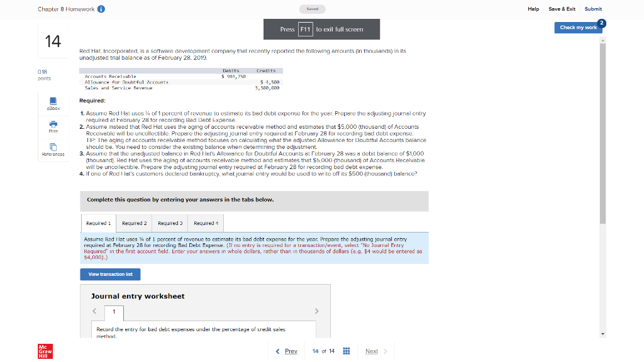Click the Print icon in the sidebar

pyautogui.click(x=53, y=127)
